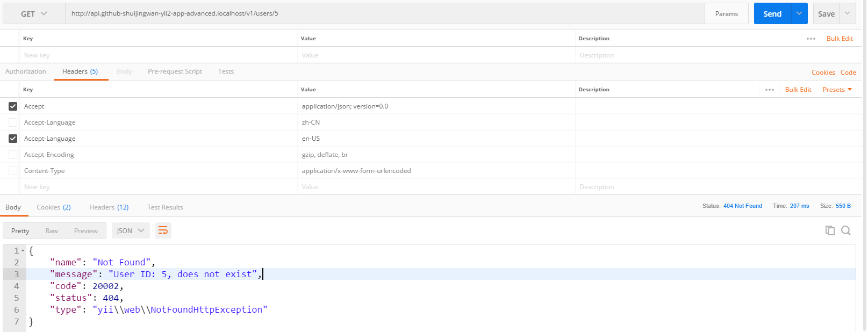Image resolution: width=868 pixels, height=332 pixels.
Task: Open the Presets dropdown
Action: point(837,90)
